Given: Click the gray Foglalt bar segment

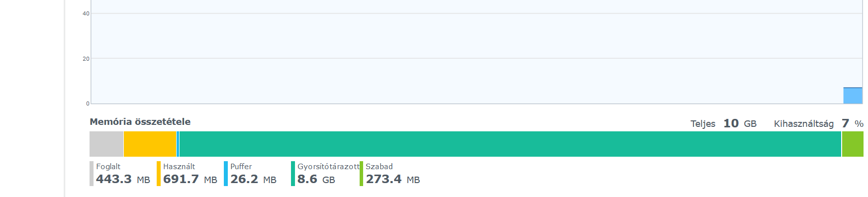Looking at the screenshot, I should [x=106, y=144].
